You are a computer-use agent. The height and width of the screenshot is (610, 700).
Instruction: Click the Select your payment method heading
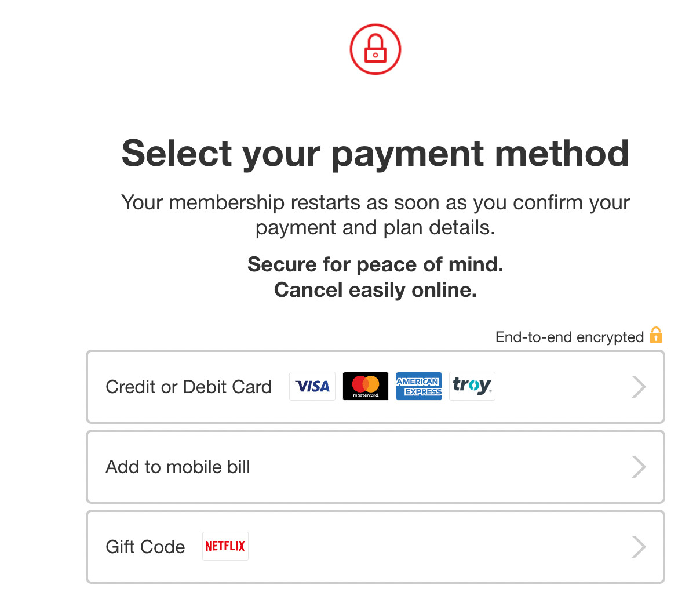point(375,154)
